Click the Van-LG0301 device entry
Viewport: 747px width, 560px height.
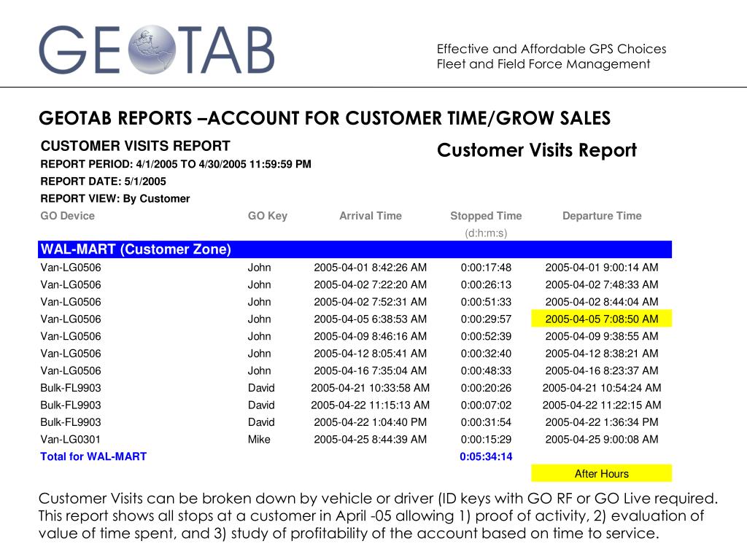tap(71, 439)
